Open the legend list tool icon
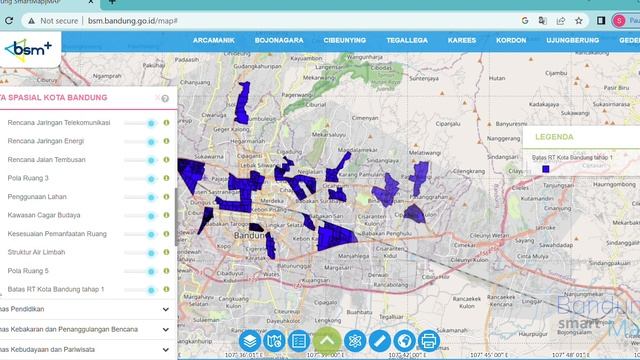This screenshot has height=360, width=640. pos(299,340)
